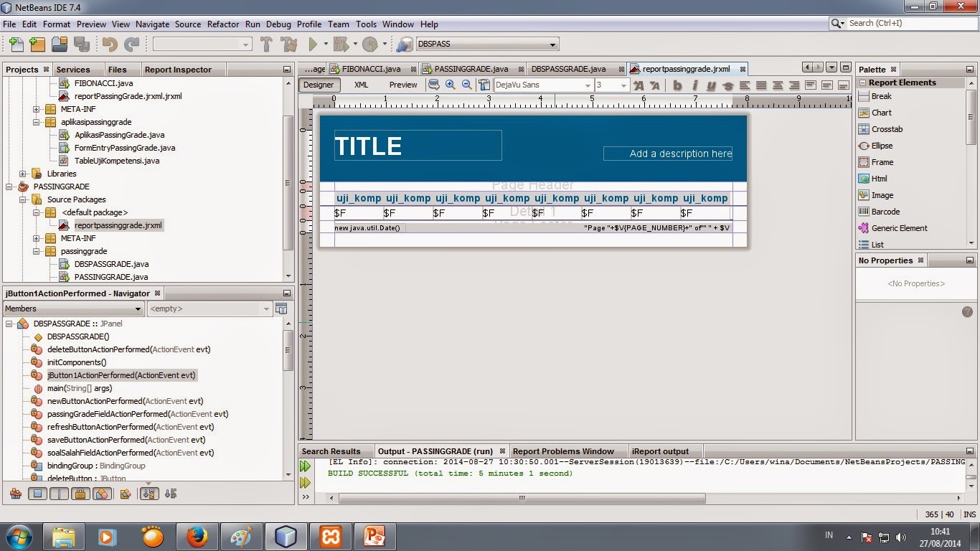Click the Windows Start button
Image resolution: width=980 pixels, height=551 pixels.
[x=19, y=536]
